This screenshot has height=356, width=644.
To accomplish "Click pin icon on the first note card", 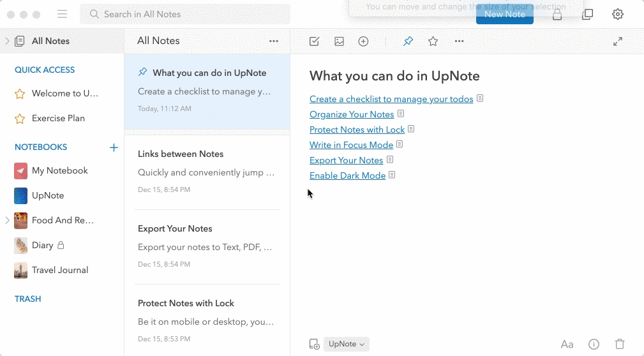I will tap(142, 72).
